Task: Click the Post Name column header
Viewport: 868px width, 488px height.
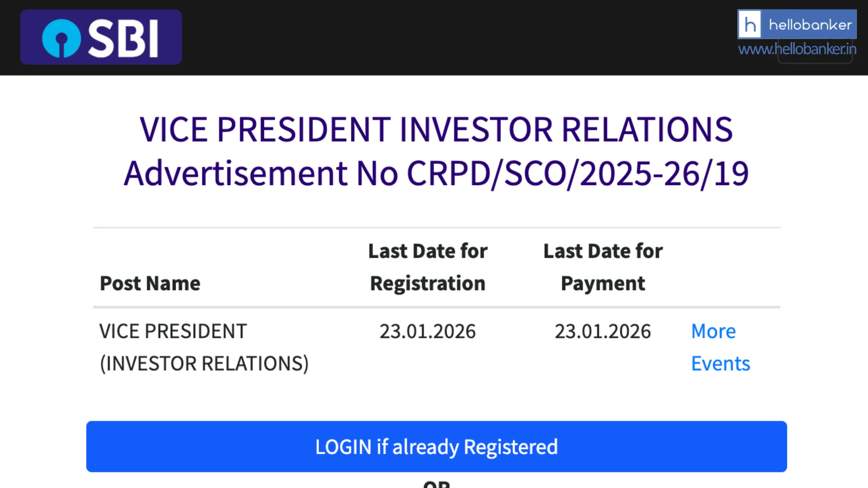Action: point(150,283)
